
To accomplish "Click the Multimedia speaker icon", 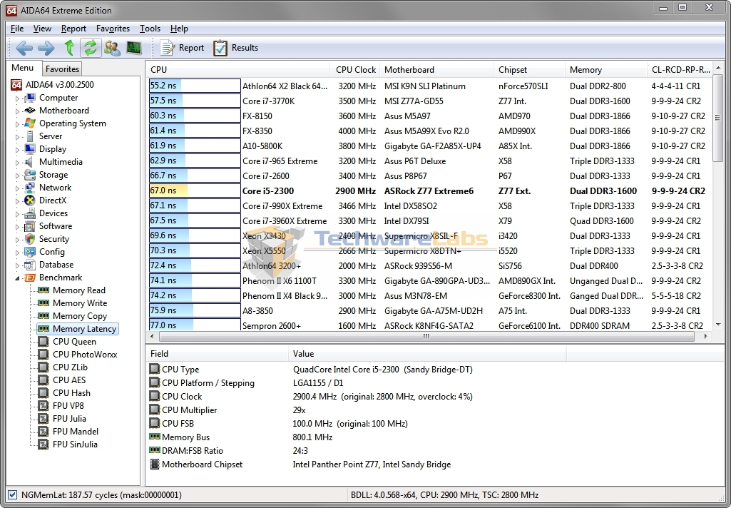I will (x=30, y=162).
